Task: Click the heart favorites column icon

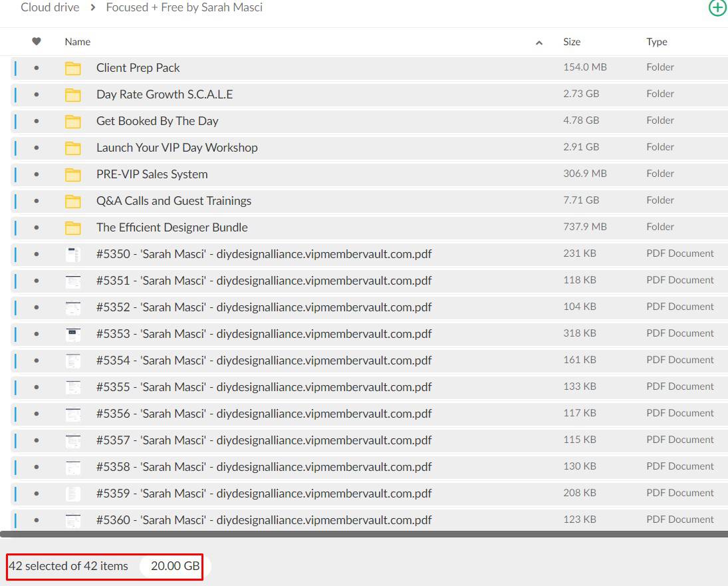Action: tap(37, 41)
